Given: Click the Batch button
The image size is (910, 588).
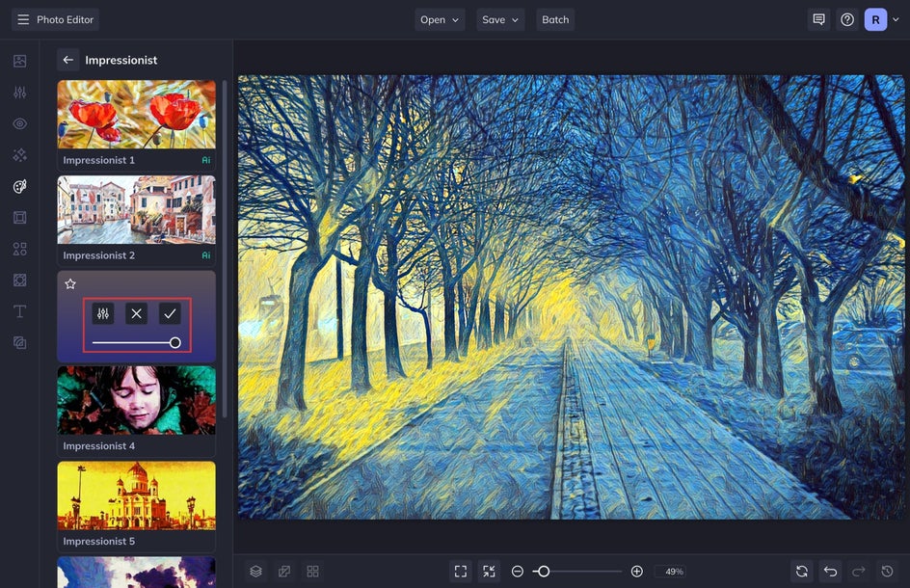Looking at the screenshot, I should (555, 19).
